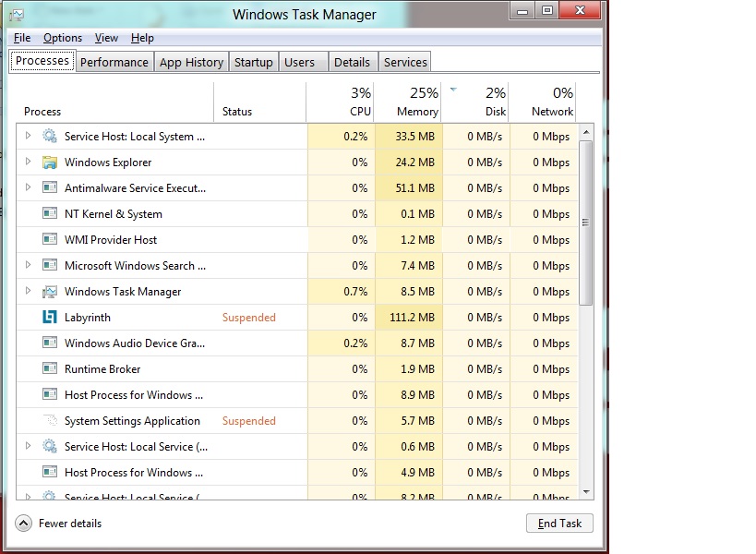Click the Windows Explorer folder icon
Image resolution: width=756 pixels, height=554 pixels.
(50, 163)
